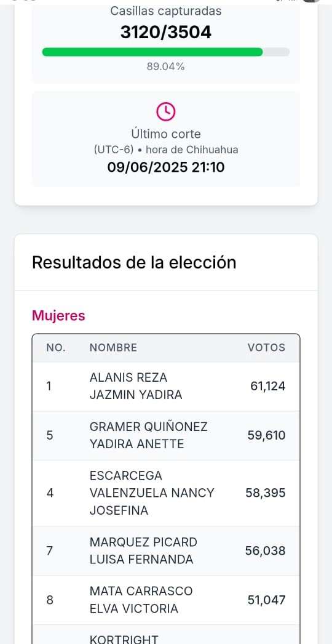Click the green capture progress bar
Viewport: 332px width, 644px height.
click(x=166, y=52)
